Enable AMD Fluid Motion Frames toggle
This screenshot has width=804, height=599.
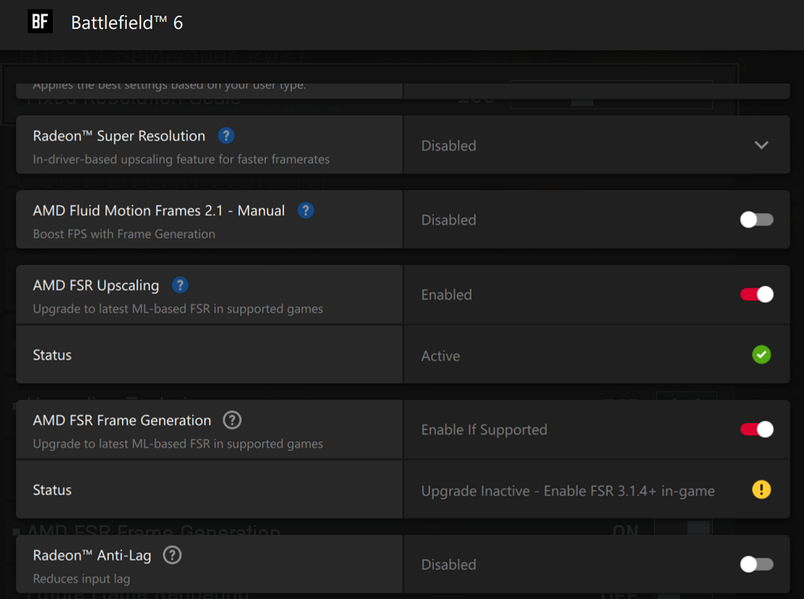[756, 220]
